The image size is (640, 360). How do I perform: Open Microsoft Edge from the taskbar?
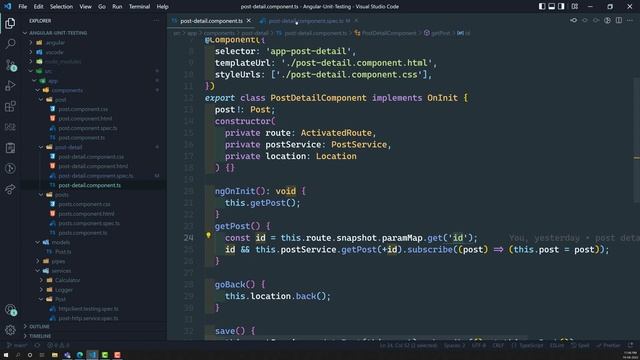[x=80, y=355]
